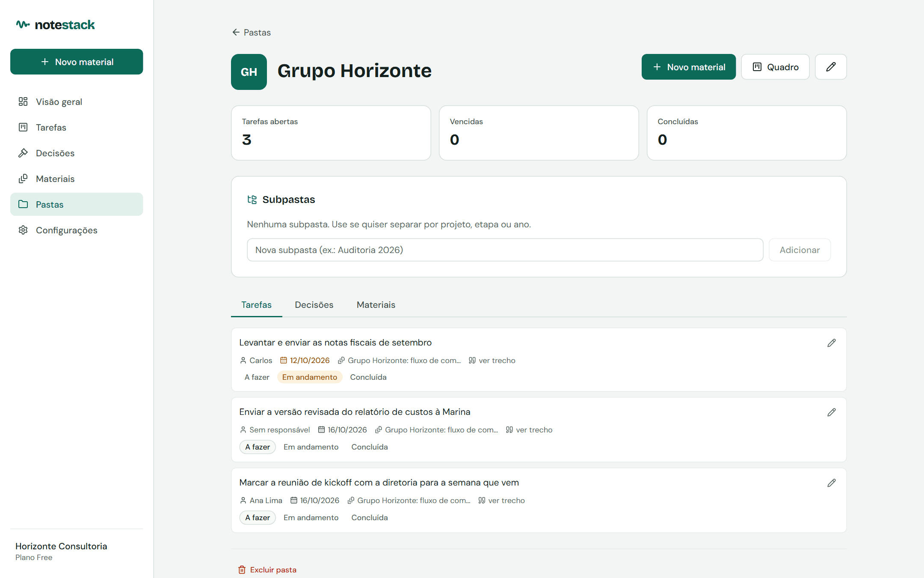Screen dimensions: 924x578
Task: Switch to the Tarefas tab
Action: click(256, 305)
